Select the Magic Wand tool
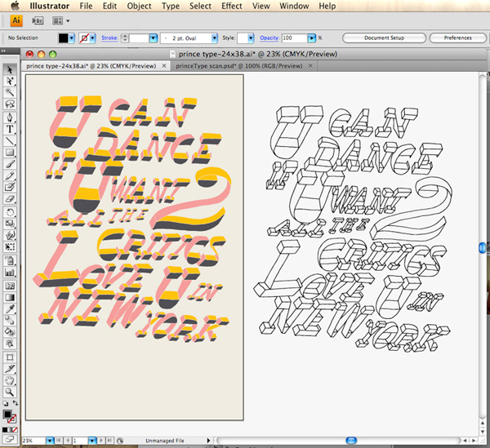This screenshot has width=490, height=448. coord(10,92)
